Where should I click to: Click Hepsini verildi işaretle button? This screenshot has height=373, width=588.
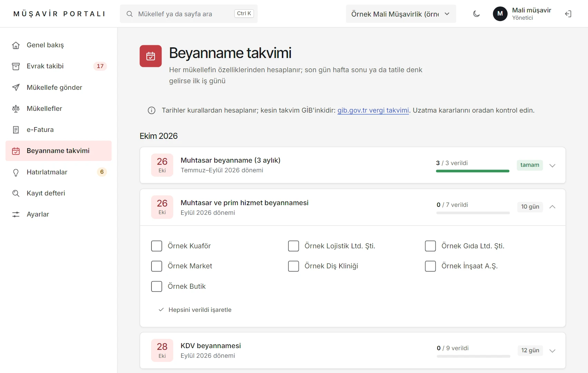point(195,310)
